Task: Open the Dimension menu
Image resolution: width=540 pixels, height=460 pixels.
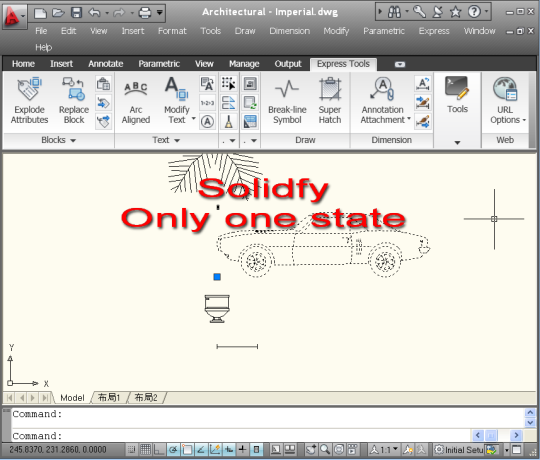Action: [x=290, y=31]
